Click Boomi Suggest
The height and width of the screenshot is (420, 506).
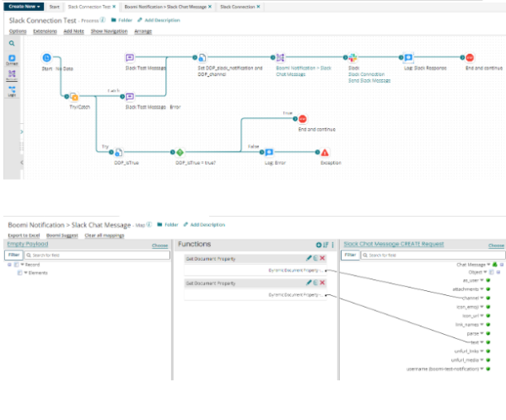tap(62, 235)
